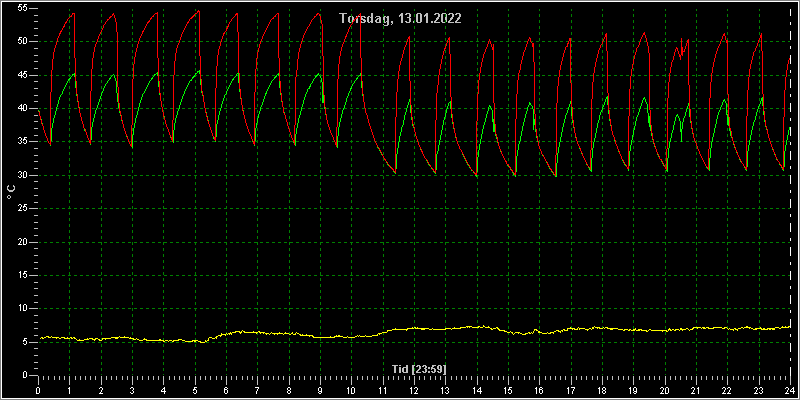Click the white cursor line at hour 24
Image resolution: width=800 pixels, height=400 pixels.
tap(790, 191)
